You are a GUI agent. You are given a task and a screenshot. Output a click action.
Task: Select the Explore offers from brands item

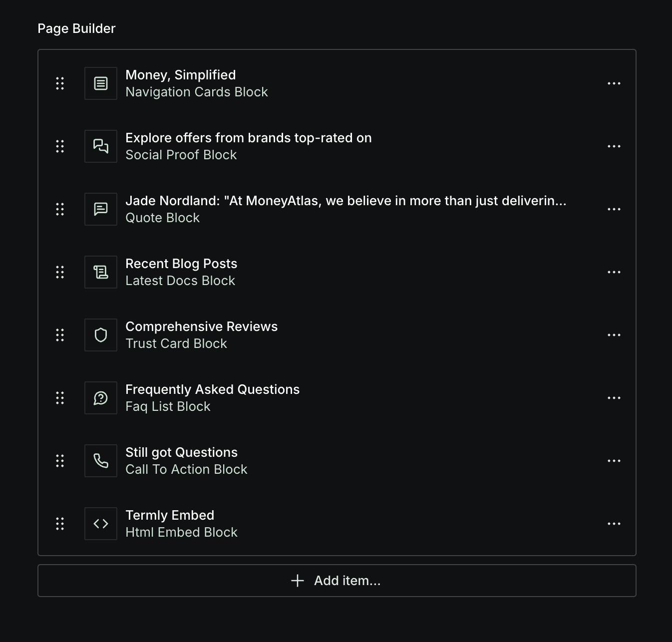pos(337,146)
